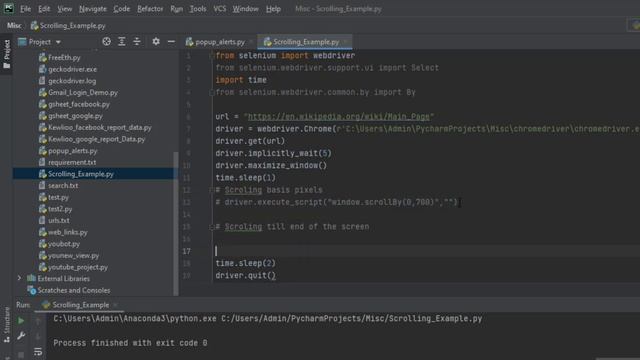The height and width of the screenshot is (360, 640).
Task: Click the PyCharm logo icon
Action: (x=8, y=8)
